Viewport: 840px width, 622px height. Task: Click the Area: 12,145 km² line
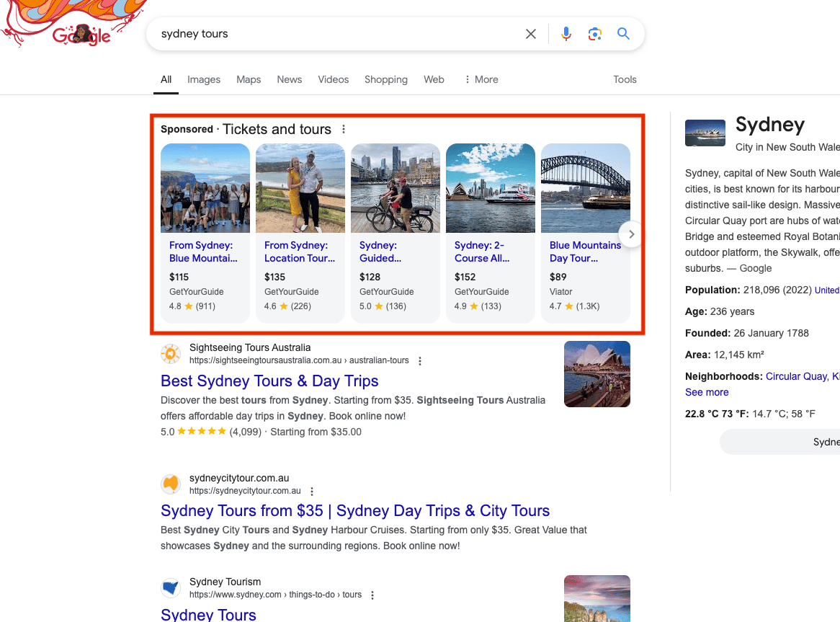(724, 355)
